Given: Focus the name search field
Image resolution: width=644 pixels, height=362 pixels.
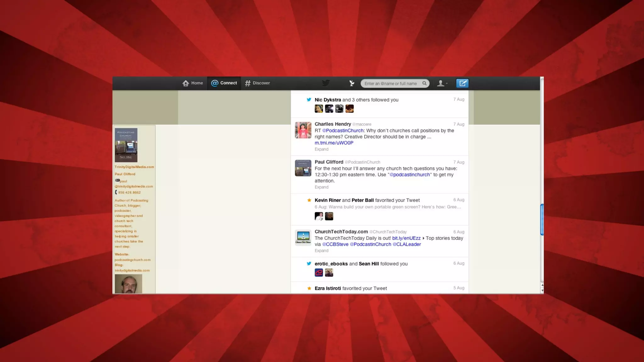Looking at the screenshot, I should pos(395,84).
